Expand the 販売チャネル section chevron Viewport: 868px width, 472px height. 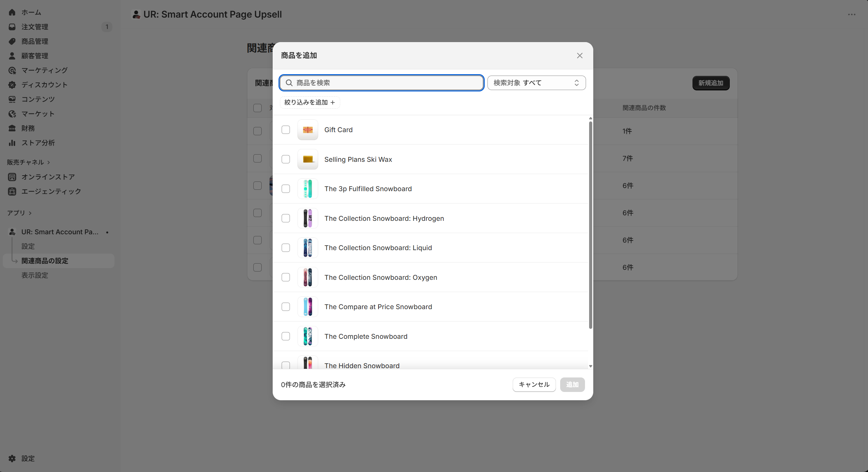pos(49,163)
